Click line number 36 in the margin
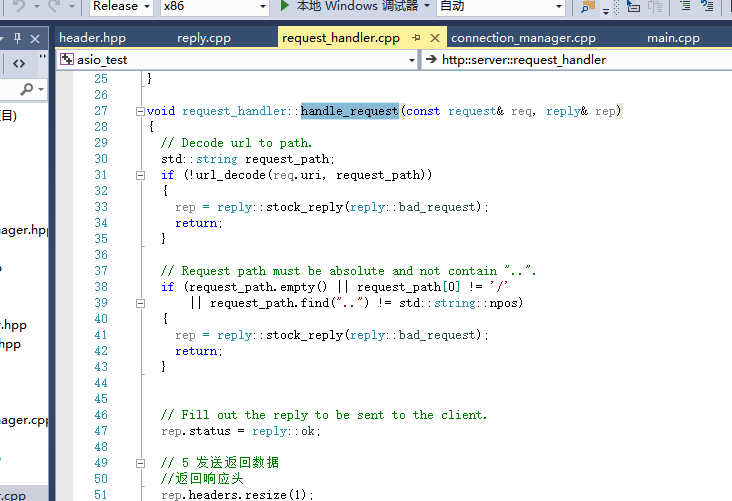The image size is (732, 501). (x=101, y=255)
